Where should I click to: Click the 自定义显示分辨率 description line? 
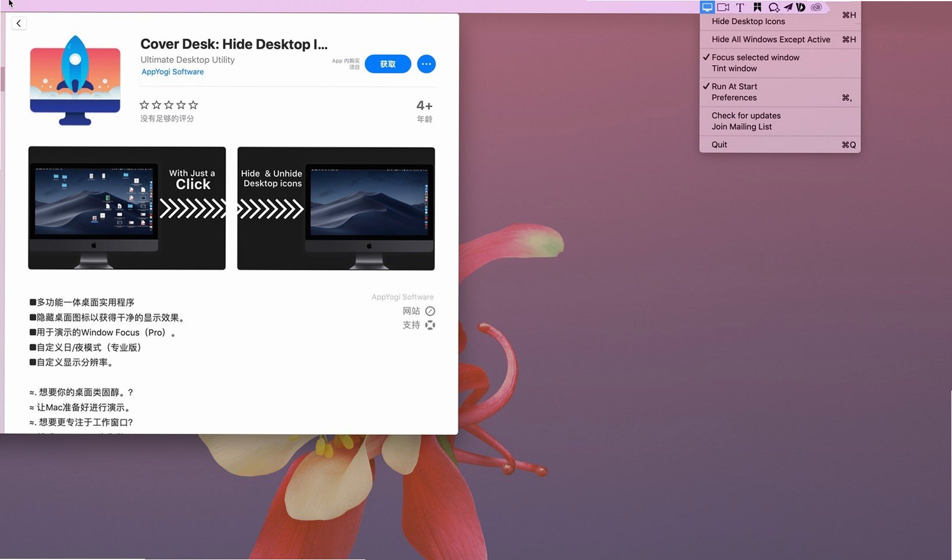[x=72, y=362]
